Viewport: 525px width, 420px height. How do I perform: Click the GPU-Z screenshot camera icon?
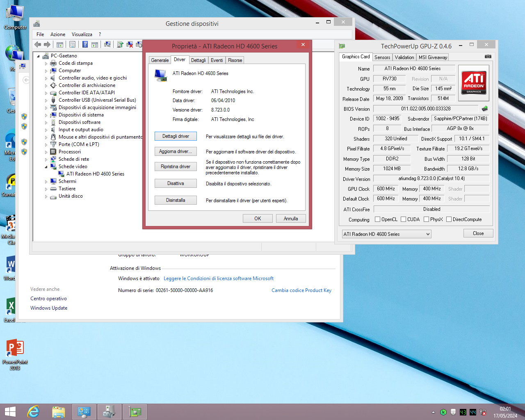coord(488,57)
